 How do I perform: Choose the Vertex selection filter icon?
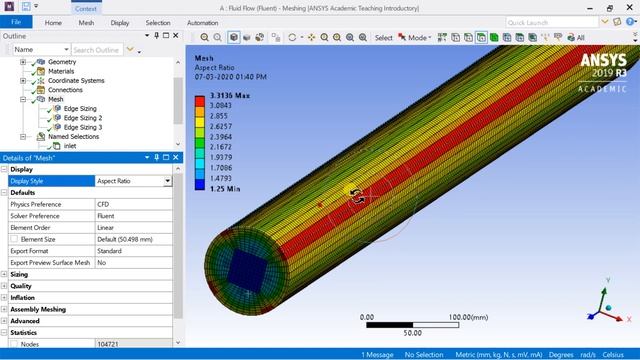tap(456, 38)
